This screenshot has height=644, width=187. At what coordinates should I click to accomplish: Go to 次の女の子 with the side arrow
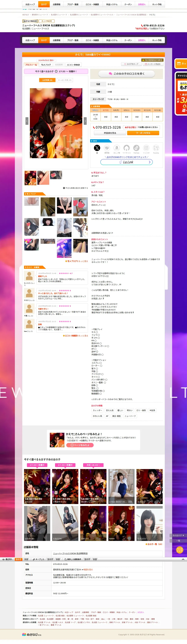[178, 536]
